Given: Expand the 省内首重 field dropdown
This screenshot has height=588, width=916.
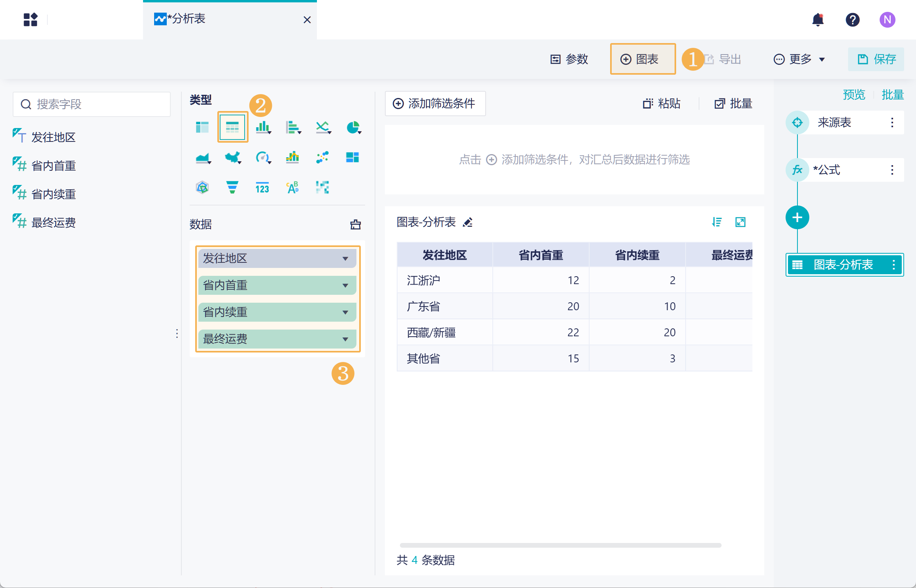Looking at the screenshot, I should [345, 286].
